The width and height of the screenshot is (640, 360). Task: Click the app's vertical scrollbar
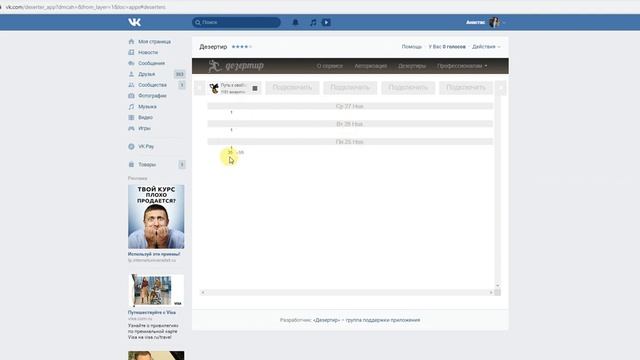[x=498, y=191]
